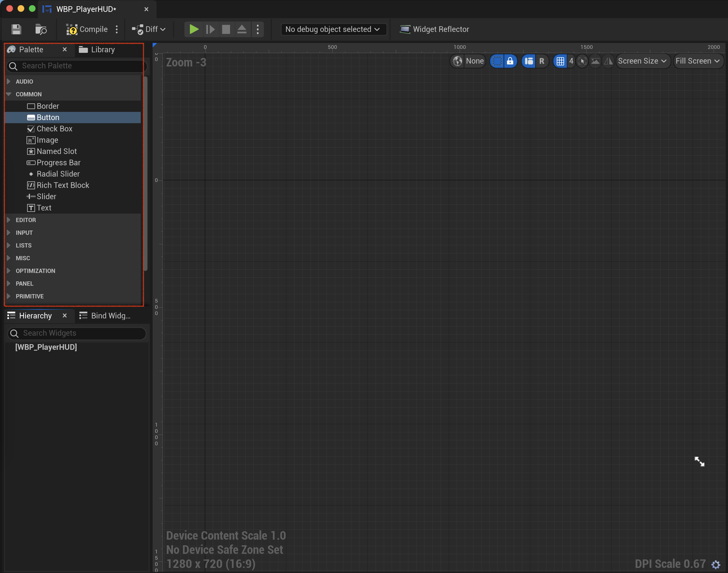This screenshot has width=728, height=573.
Task: Toggle the dashed-outline widget outlines button
Action: tap(497, 61)
